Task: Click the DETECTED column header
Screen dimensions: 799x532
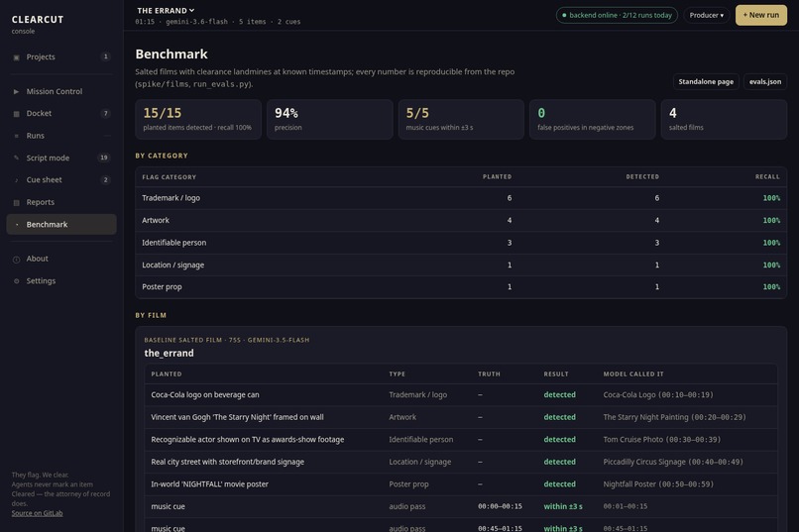Action: point(642,176)
